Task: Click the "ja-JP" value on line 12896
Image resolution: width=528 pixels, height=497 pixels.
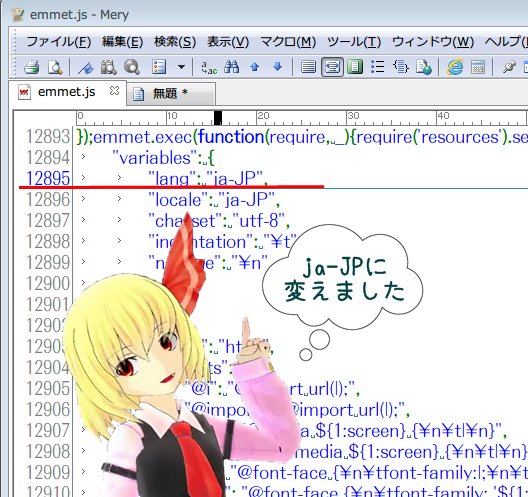Action: (247, 200)
